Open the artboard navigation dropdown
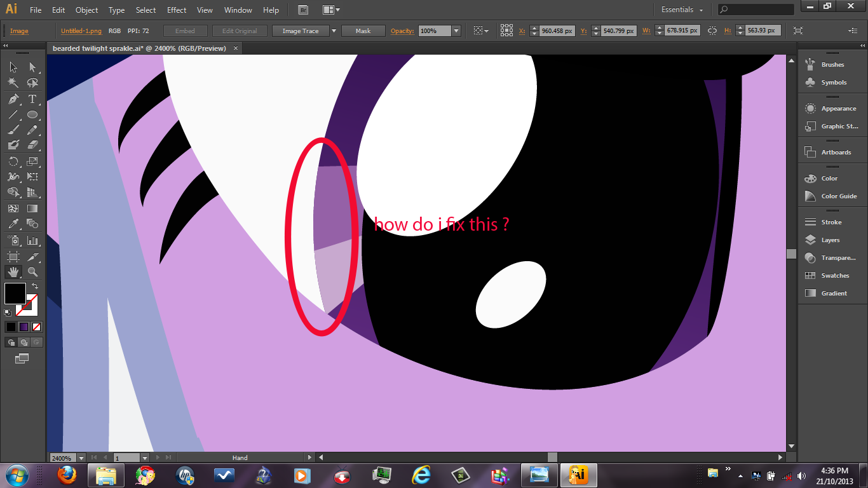This screenshot has width=868, height=488. [x=145, y=457]
